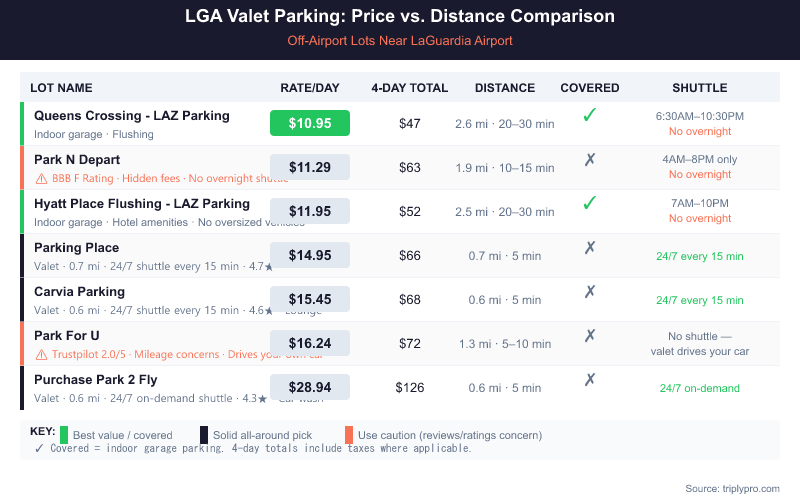Image resolution: width=800 pixels, height=500 pixels.
Task: Click the green $10.95 rate button
Action: coord(310,123)
